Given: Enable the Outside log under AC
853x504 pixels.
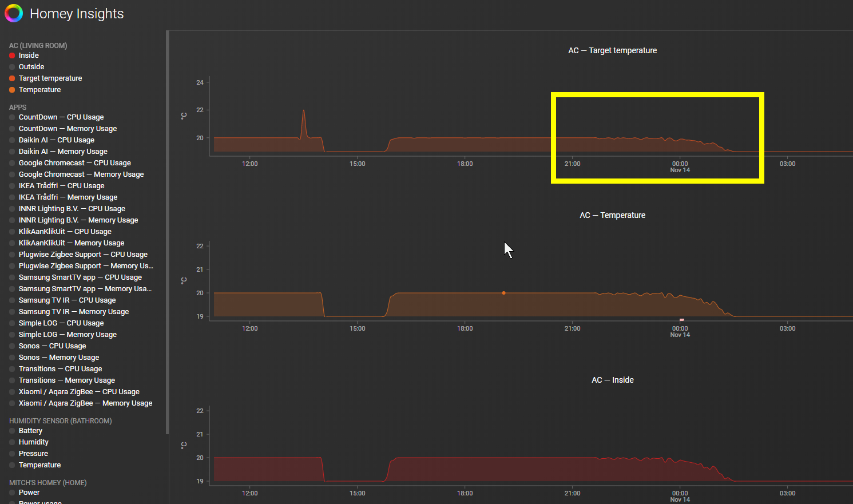Looking at the screenshot, I should point(31,67).
